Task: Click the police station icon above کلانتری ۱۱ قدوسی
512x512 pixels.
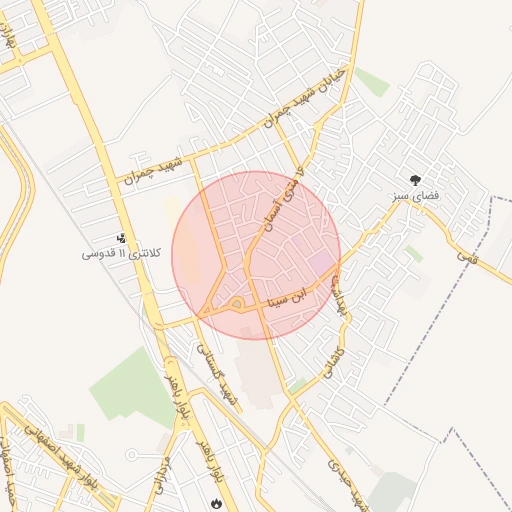Action: (122, 238)
